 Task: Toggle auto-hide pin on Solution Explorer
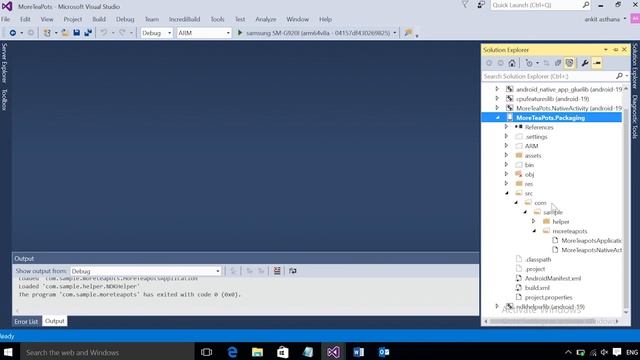[616, 49]
